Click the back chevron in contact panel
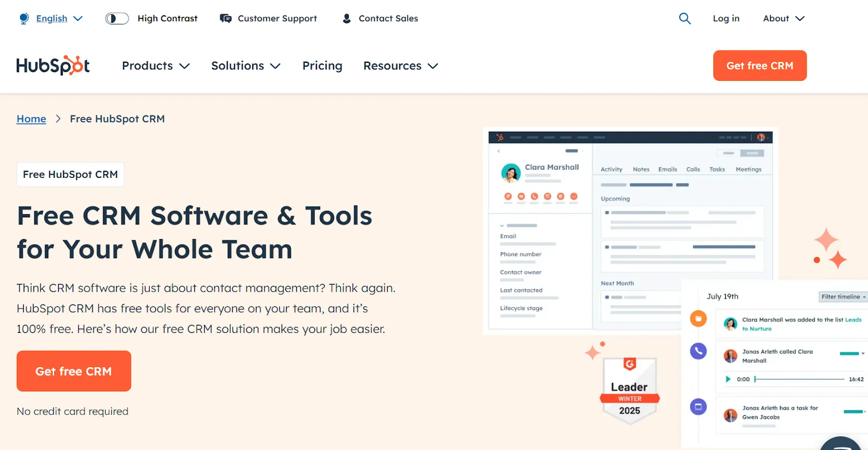Viewport: 868px width, 450px height. [499, 151]
